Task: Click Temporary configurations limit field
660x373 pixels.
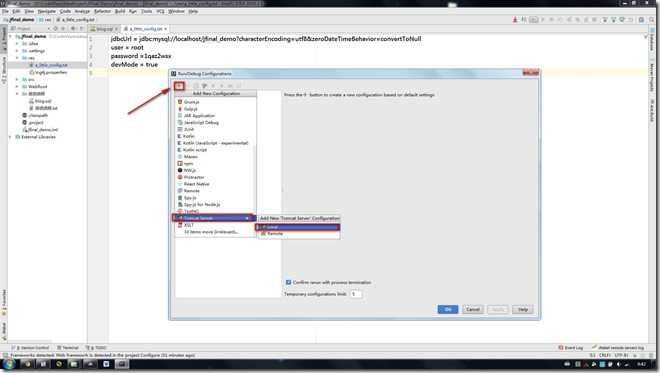Action: [x=356, y=294]
